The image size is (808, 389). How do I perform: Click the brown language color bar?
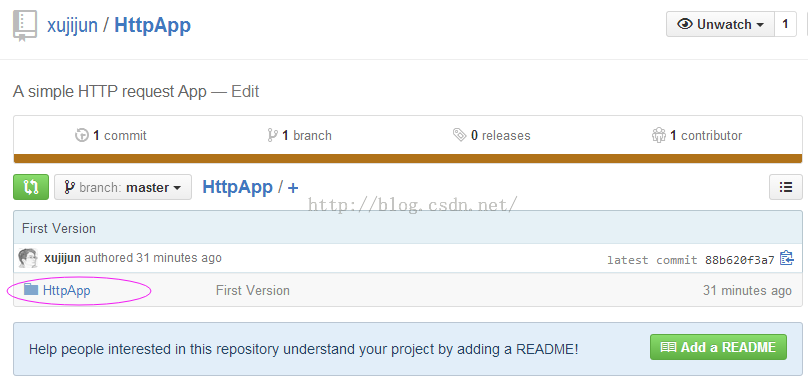click(x=408, y=159)
